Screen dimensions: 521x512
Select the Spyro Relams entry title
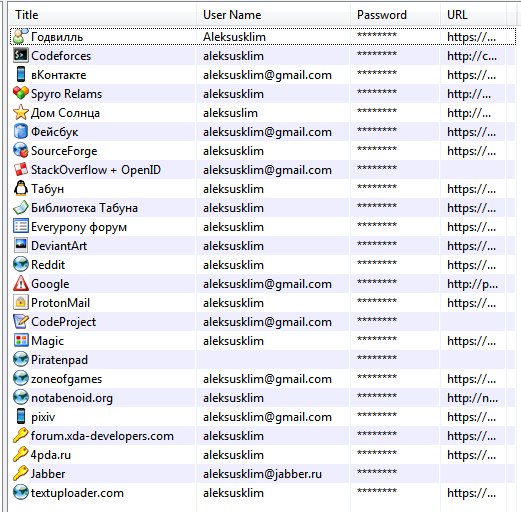click(x=66, y=94)
